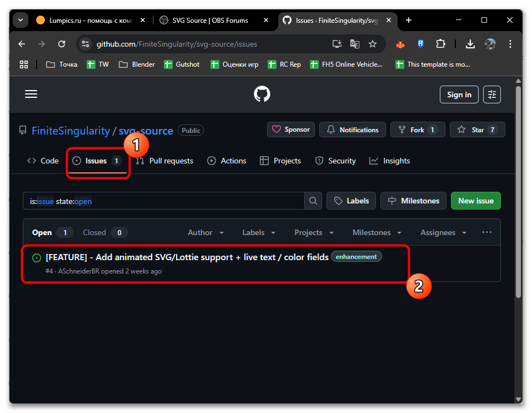Open the browser downloads icon
The image size is (532, 413).
[x=470, y=44]
